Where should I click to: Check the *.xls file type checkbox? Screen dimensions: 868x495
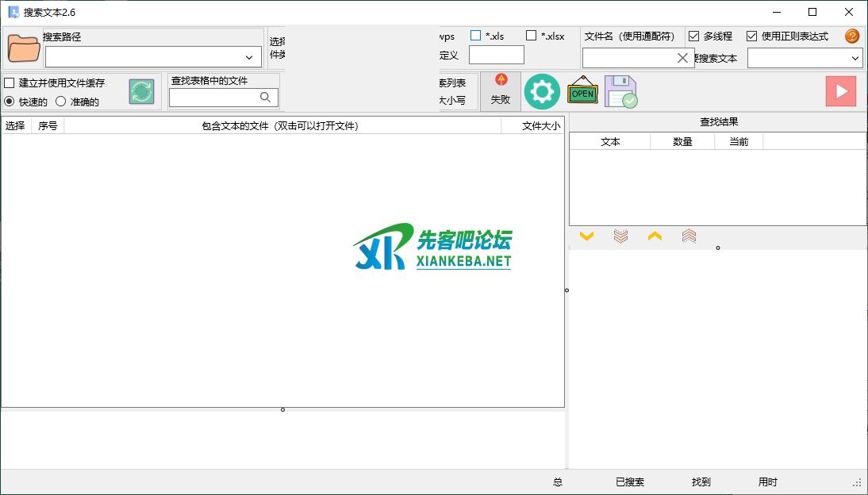(475, 36)
